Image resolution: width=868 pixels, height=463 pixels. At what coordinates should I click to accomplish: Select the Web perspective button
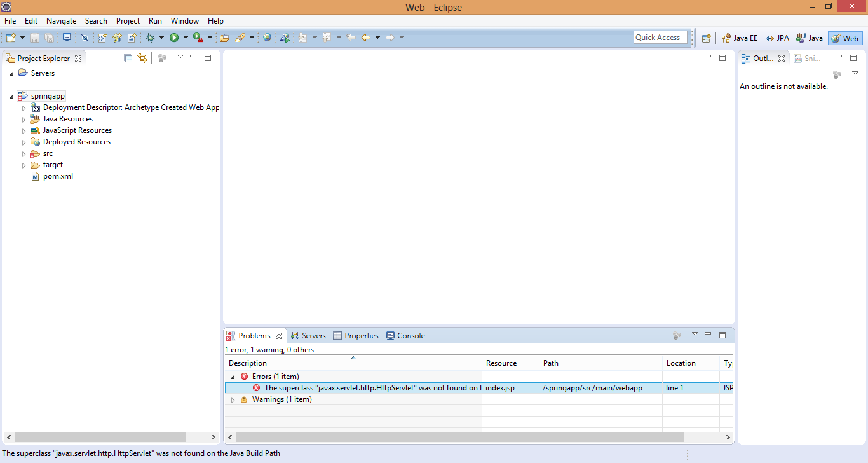pos(845,38)
